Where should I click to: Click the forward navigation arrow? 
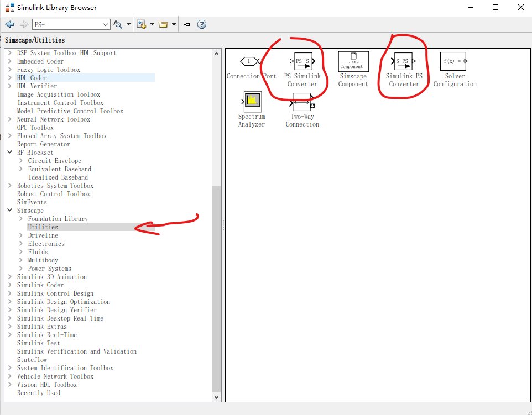24,24
